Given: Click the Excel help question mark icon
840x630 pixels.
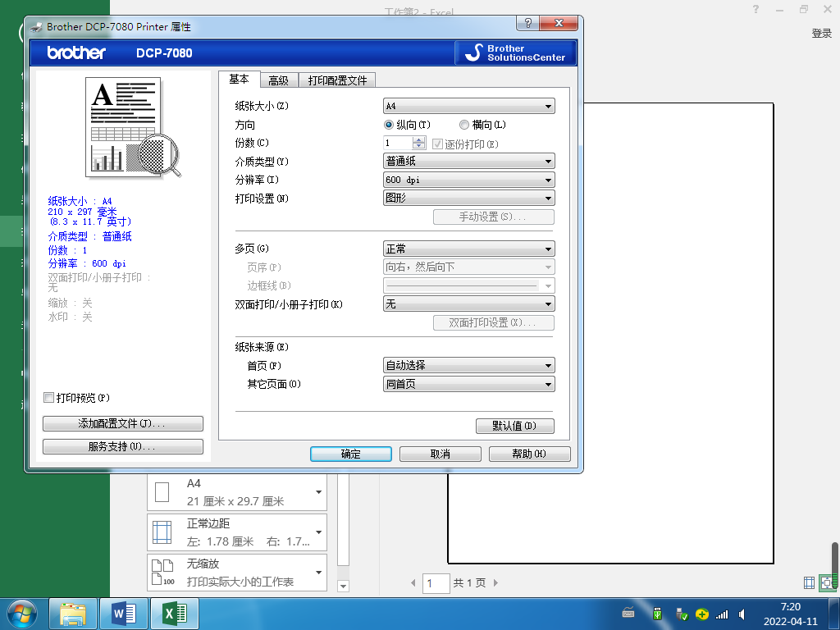Looking at the screenshot, I should tap(756, 9).
